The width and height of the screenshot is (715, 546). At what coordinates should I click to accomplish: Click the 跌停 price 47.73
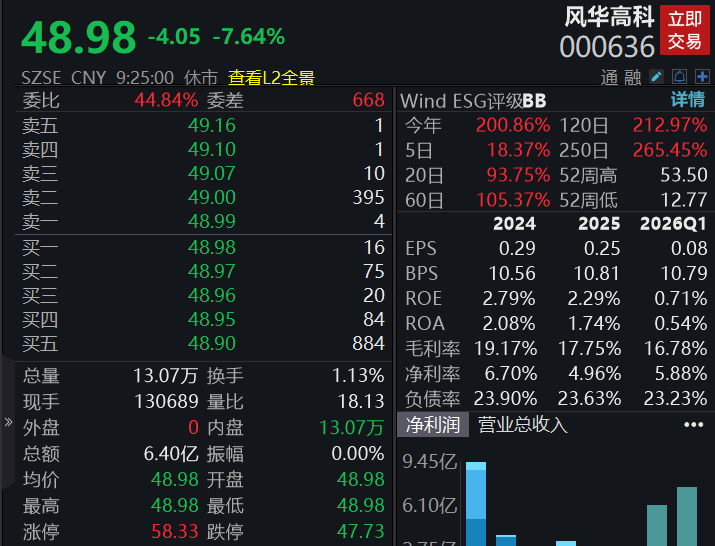click(361, 531)
